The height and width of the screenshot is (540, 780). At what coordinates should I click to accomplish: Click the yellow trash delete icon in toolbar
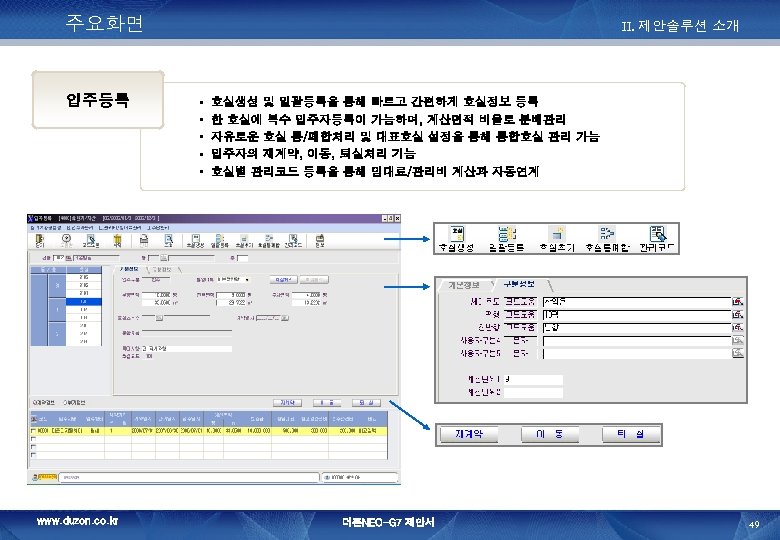point(117,240)
